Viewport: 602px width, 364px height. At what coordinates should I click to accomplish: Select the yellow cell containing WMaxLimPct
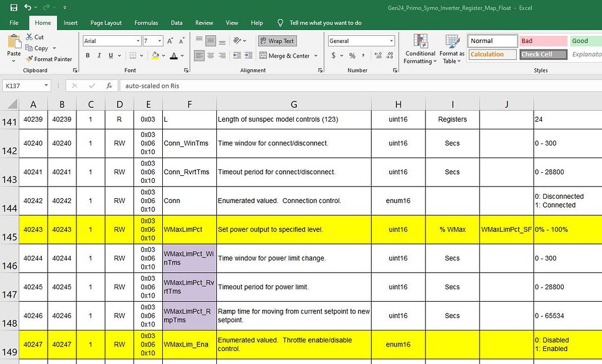(x=189, y=229)
